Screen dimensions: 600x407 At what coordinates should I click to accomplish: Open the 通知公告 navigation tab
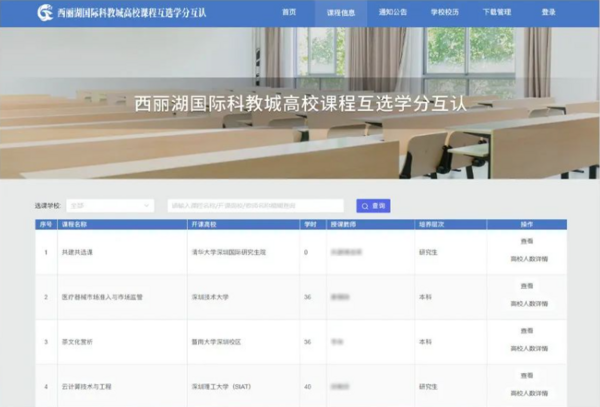393,12
